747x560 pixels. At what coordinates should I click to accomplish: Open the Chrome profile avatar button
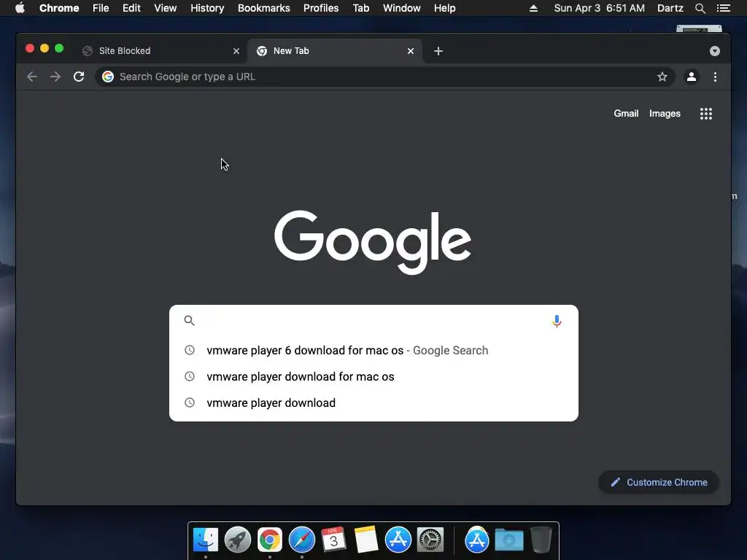pyautogui.click(x=692, y=77)
